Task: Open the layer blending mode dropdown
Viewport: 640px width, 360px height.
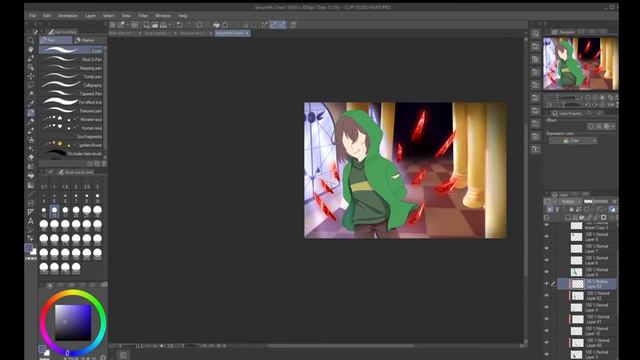Action: click(x=570, y=202)
